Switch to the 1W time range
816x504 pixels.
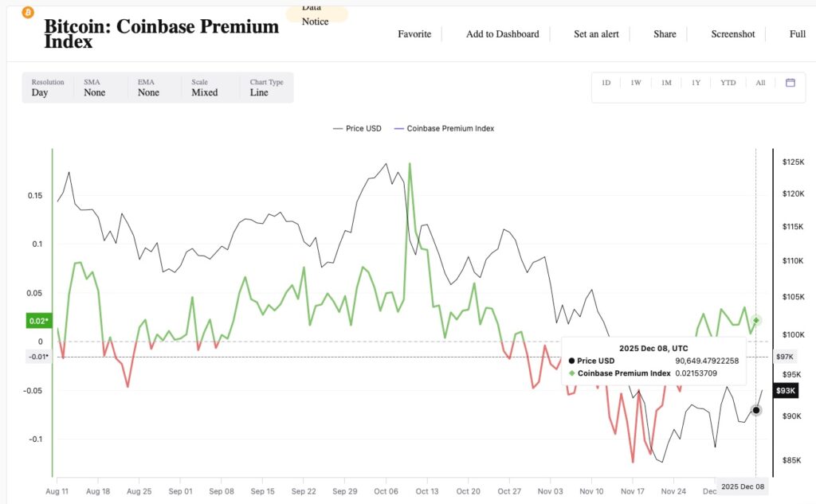pos(636,83)
